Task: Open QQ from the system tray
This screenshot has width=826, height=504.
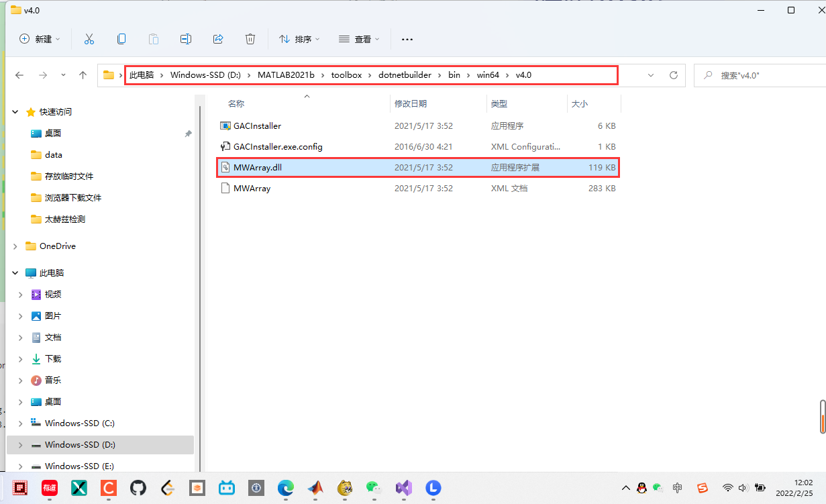Action: pos(641,488)
